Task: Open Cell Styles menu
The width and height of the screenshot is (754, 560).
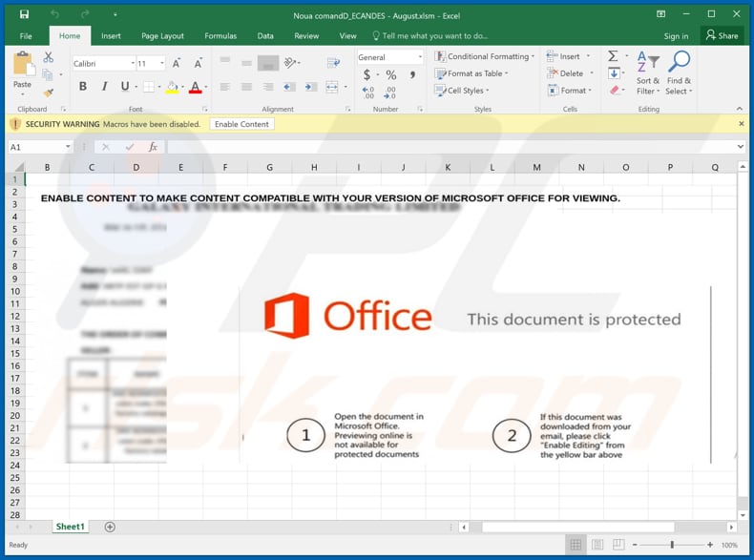Action: tap(462, 91)
